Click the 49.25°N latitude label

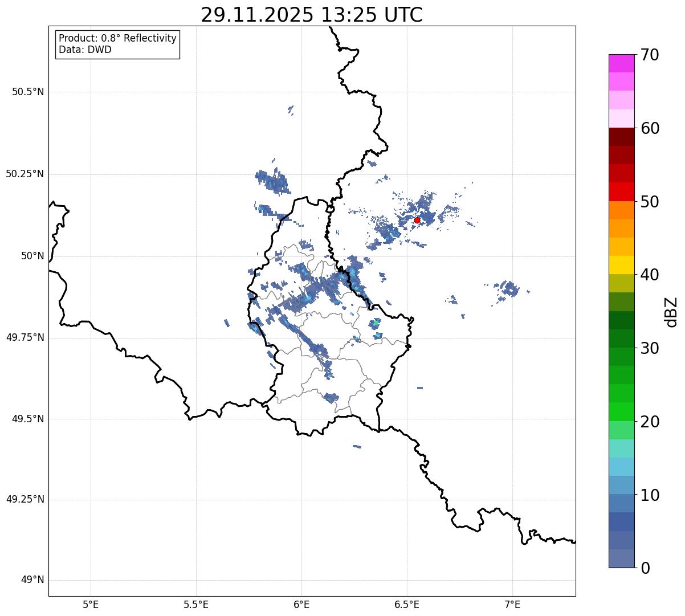[x=25, y=499]
